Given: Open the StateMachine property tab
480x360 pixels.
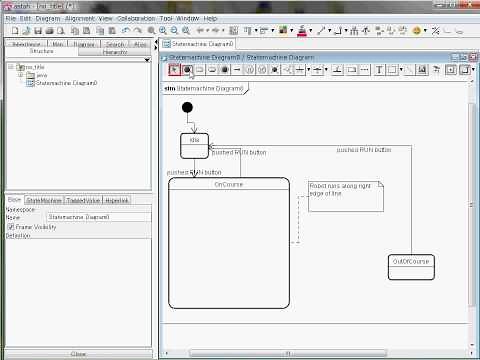Looking at the screenshot, I should pyautogui.click(x=44, y=200).
